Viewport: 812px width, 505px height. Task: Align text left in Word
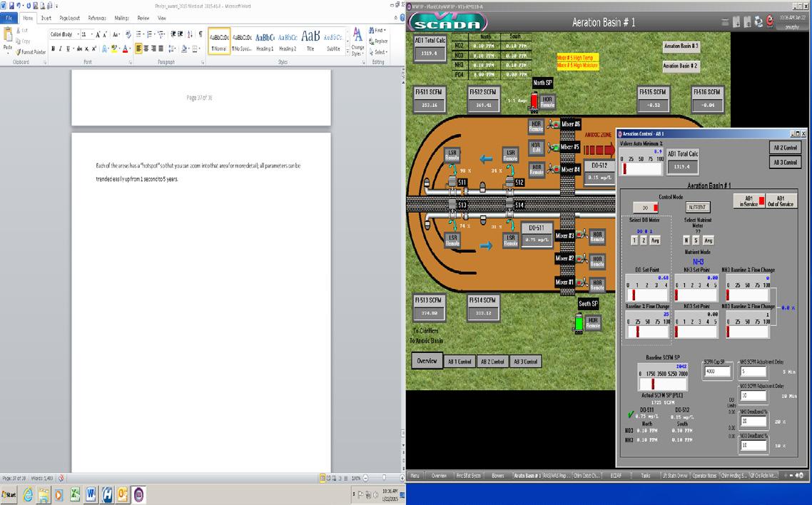coord(138,49)
